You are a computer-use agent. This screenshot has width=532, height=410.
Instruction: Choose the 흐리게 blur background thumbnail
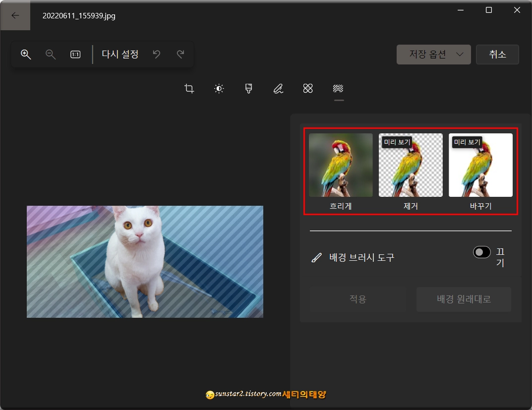(341, 165)
